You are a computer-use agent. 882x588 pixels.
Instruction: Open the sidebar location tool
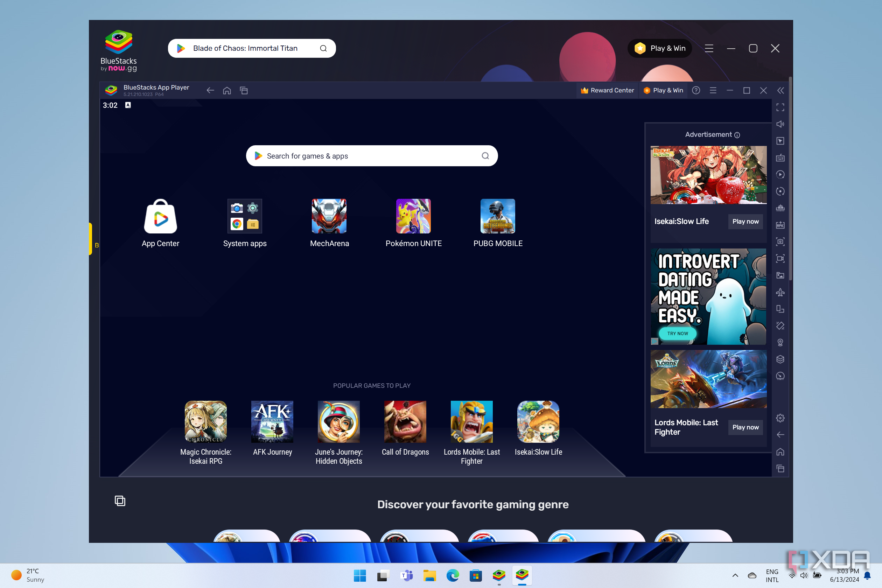(x=780, y=342)
